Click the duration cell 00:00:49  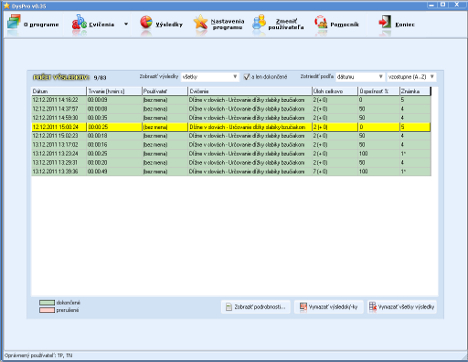[x=114, y=172]
